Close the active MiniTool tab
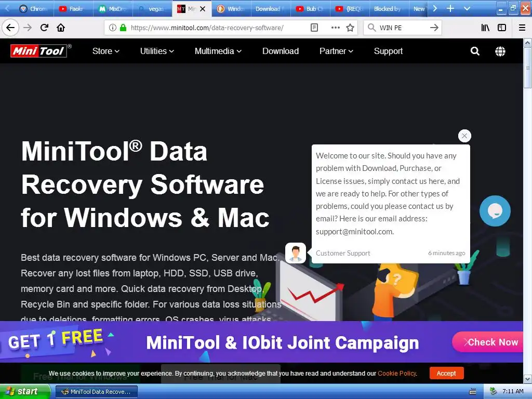The height and width of the screenshot is (399, 532). pos(203,9)
